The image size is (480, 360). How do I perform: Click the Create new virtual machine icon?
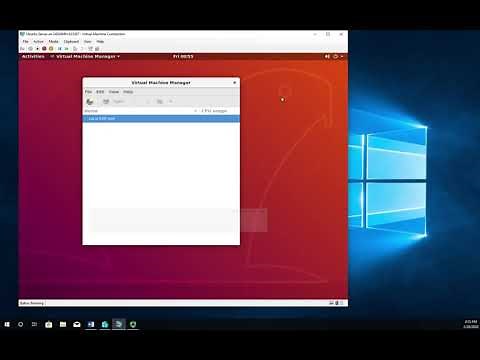tap(90, 102)
